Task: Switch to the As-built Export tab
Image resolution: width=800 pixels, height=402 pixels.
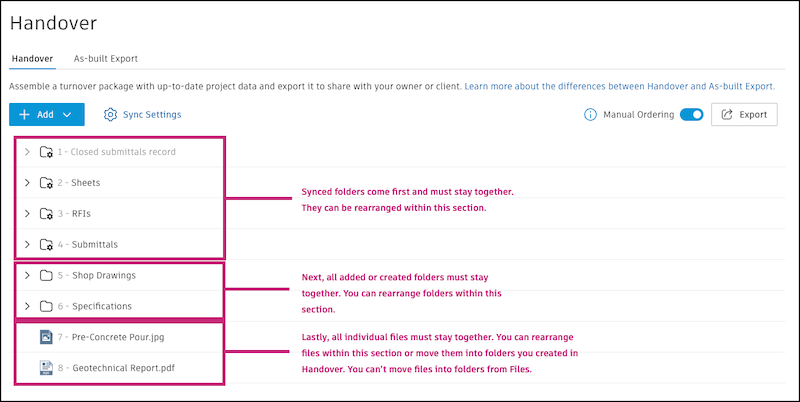Action: (x=106, y=59)
